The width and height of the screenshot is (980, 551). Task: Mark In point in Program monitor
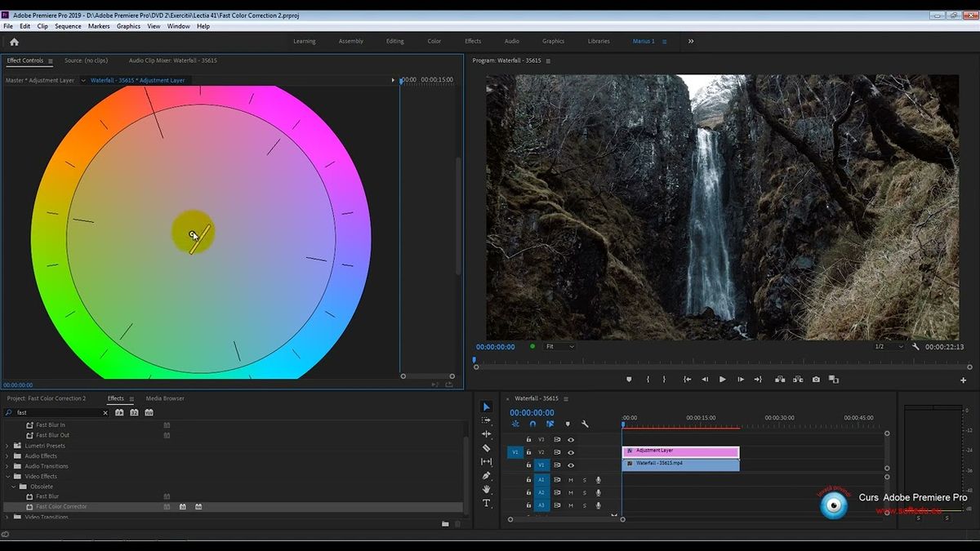[x=648, y=380]
